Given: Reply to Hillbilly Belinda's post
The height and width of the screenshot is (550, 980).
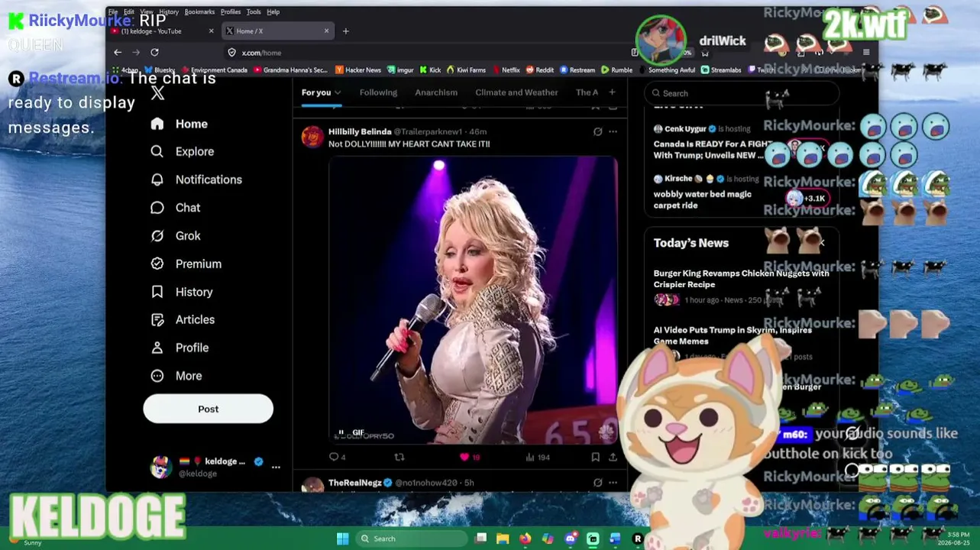Looking at the screenshot, I should click(x=337, y=457).
